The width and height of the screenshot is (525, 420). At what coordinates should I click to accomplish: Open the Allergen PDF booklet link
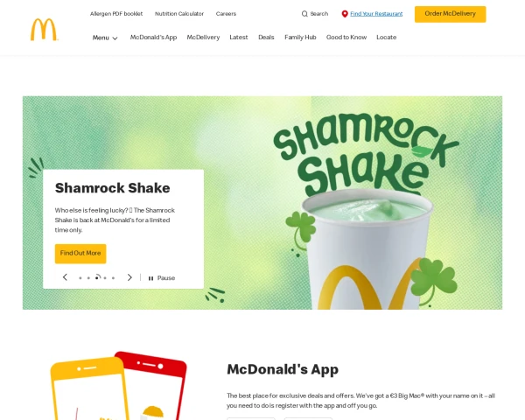(116, 14)
